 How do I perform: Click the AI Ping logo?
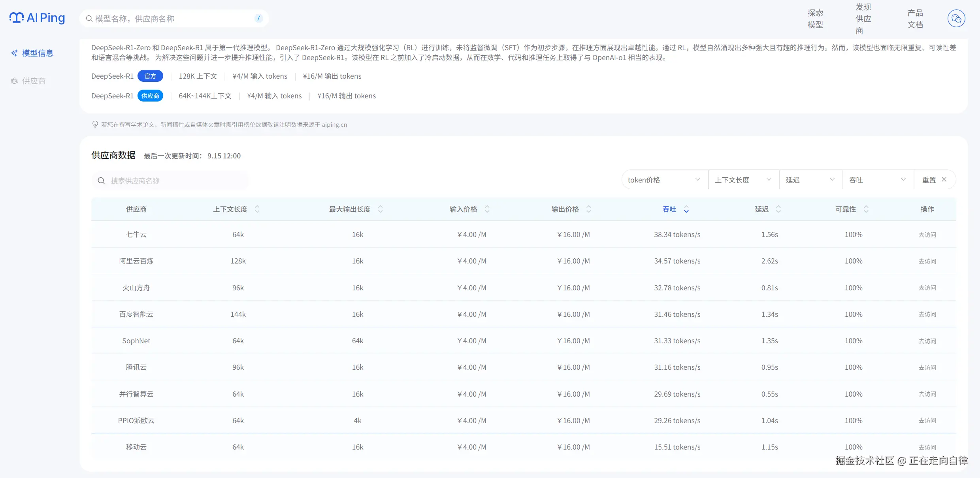coord(37,18)
